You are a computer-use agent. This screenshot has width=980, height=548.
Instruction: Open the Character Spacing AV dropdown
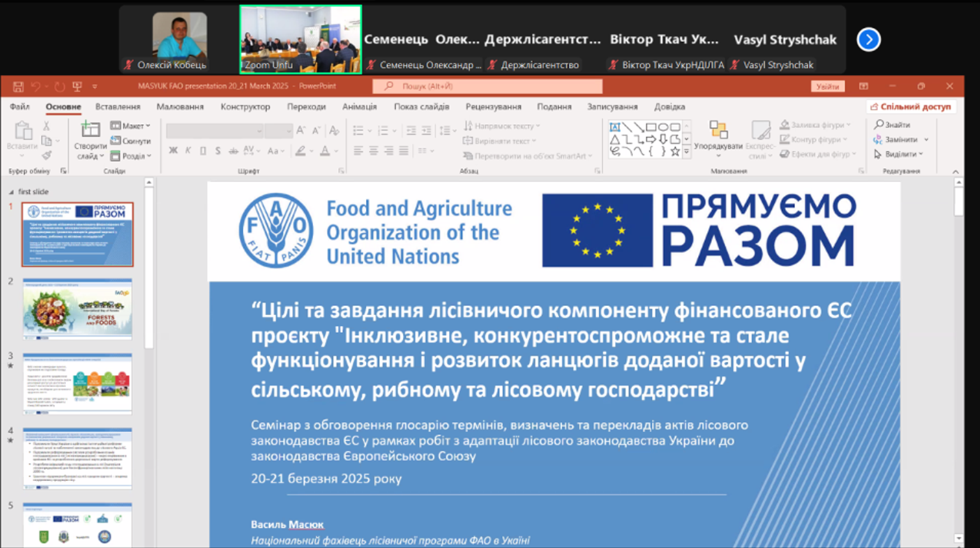[x=251, y=151]
